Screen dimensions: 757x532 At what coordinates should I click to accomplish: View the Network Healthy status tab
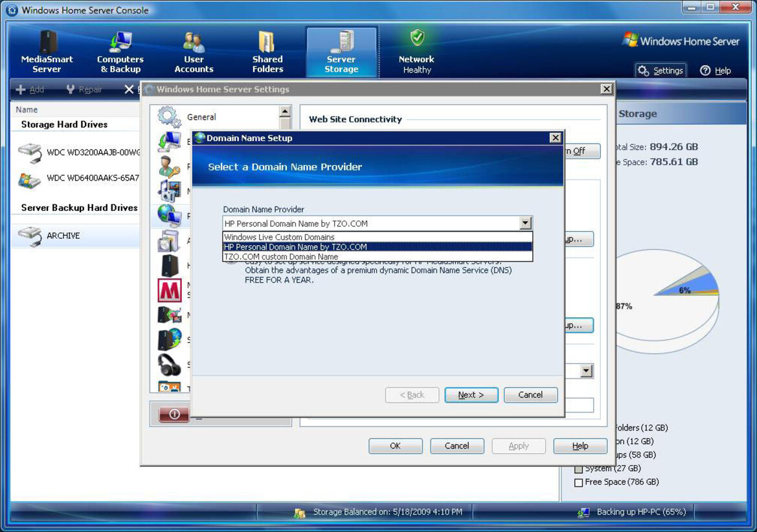point(416,52)
